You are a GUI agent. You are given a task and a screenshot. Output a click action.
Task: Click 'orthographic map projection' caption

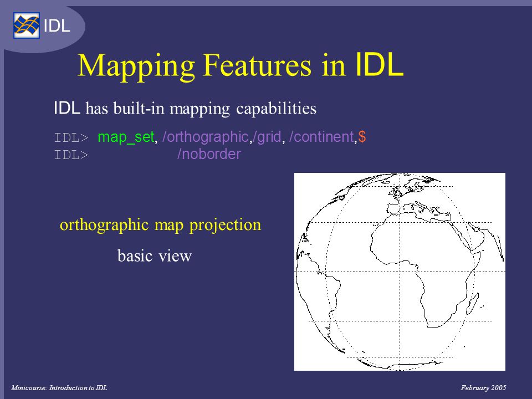pos(161,225)
